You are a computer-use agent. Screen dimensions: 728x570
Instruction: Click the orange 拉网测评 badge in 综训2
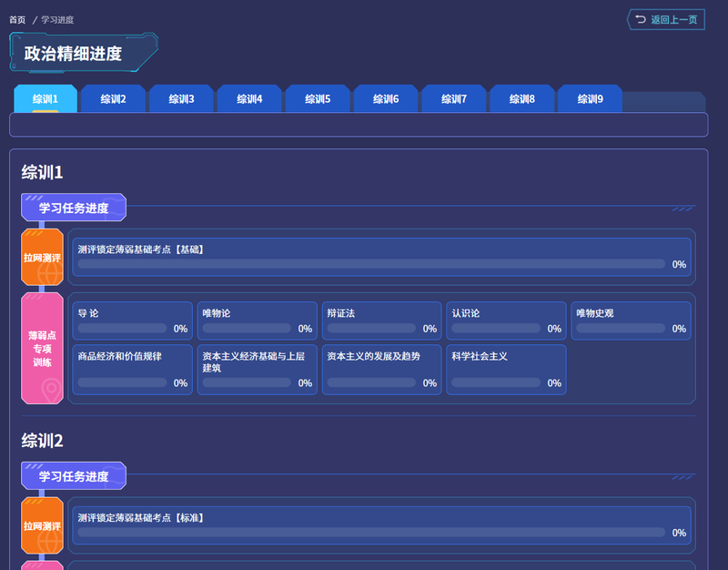[42, 526]
